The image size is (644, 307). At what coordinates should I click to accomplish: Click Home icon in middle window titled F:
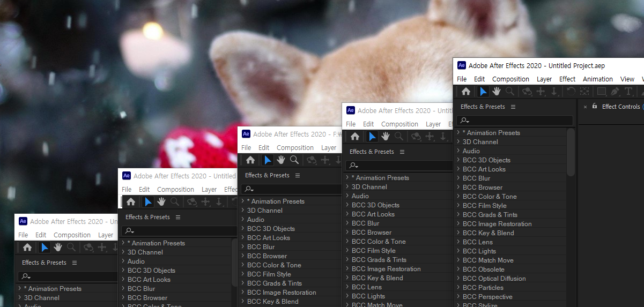tap(250, 160)
